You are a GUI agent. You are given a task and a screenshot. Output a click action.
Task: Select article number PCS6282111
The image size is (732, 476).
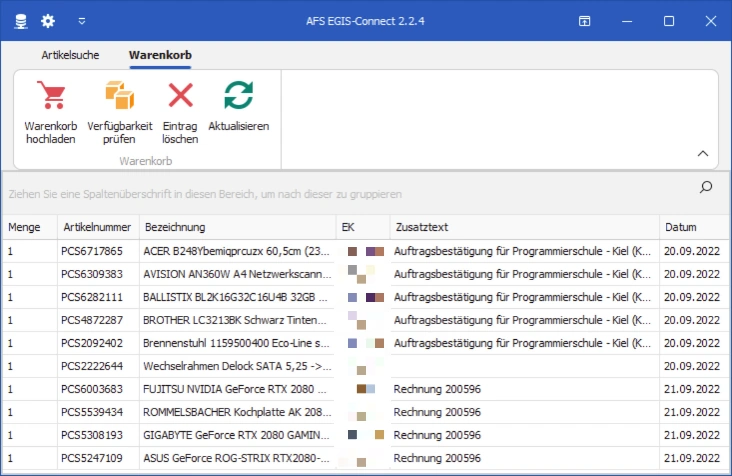pos(92,297)
